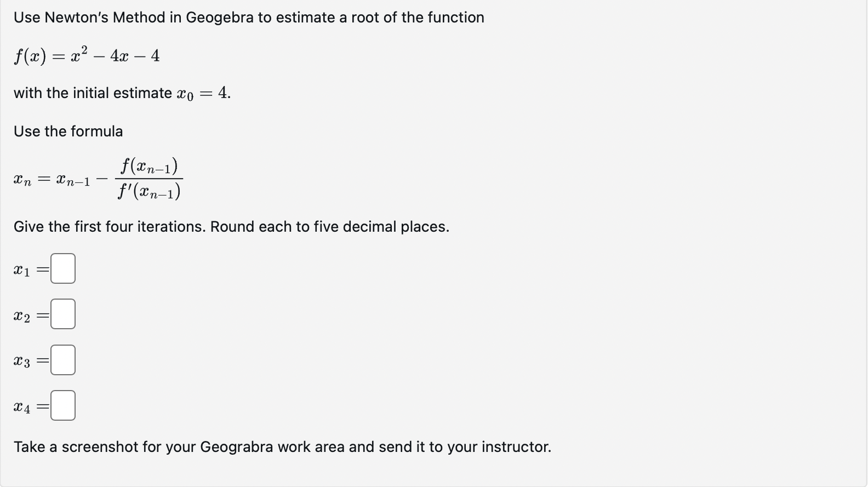868x487 pixels.
Task: Click the x₄ label text
Action: pos(21,406)
